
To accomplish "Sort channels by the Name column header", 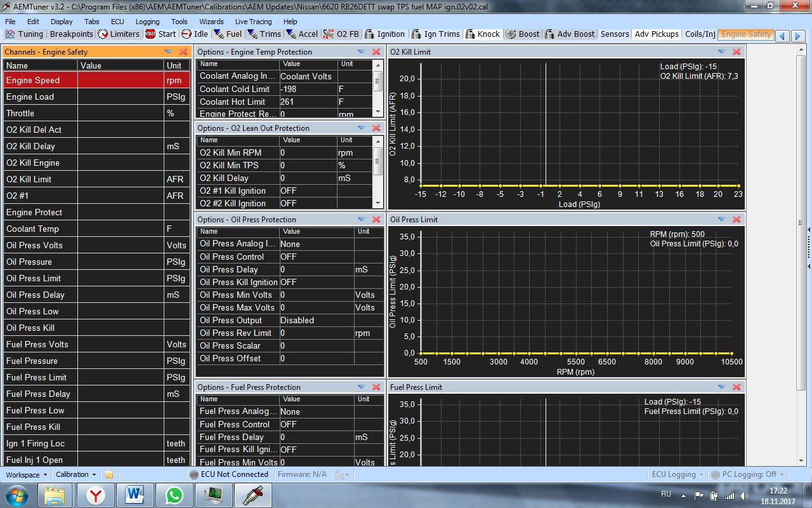I will pyautogui.click(x=41, y=65).
